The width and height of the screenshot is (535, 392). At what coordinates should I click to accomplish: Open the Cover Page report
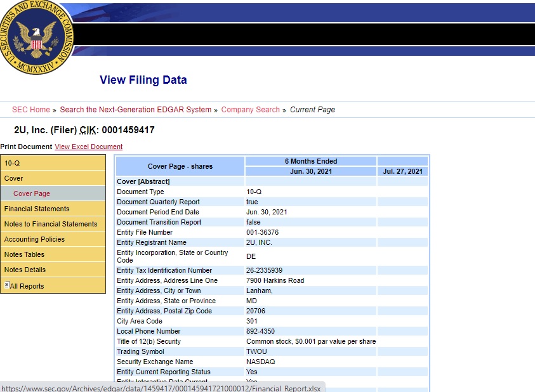pos(53,193)
